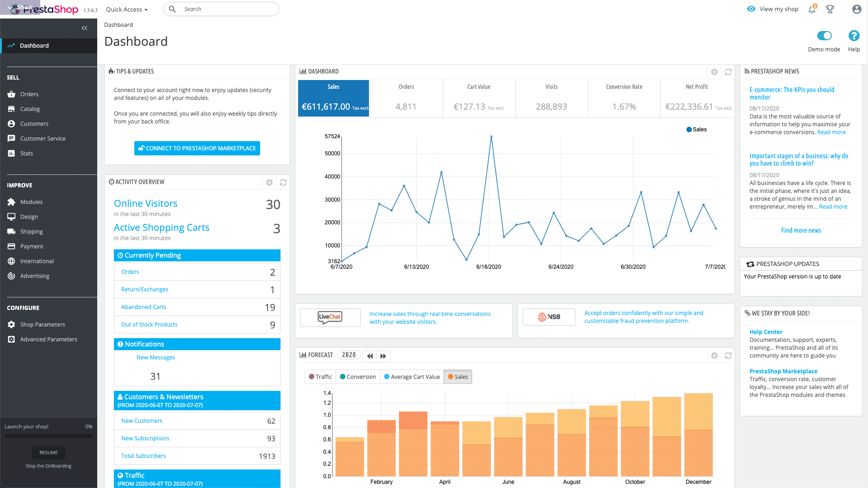Image resolution: width=868 pixels, height=488 pixels.
Task: Select the Catalog icon in the sidebar
Action: pos(11,109)
